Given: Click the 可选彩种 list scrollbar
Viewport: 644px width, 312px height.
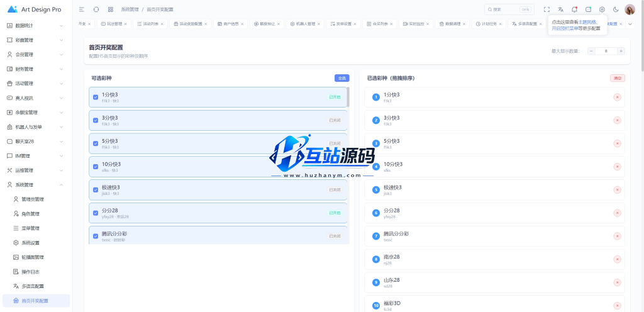Looking at the screenshot, I should point(348,97).
